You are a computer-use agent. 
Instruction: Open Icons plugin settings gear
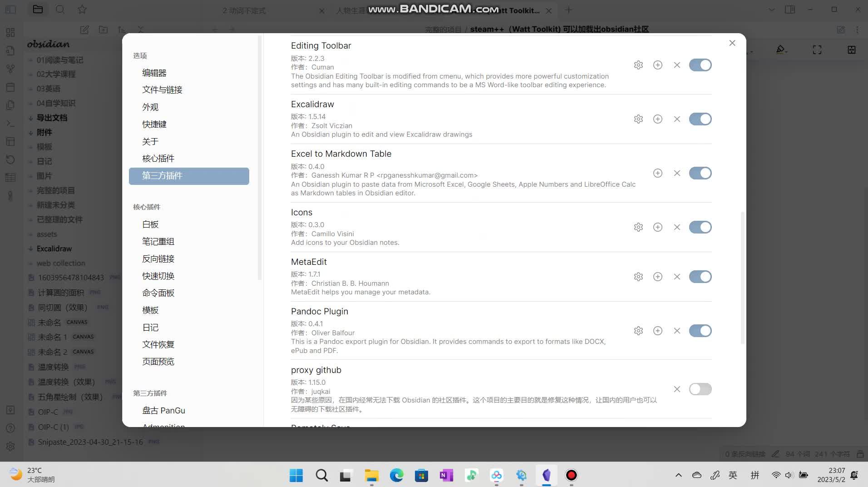(638, 227)
